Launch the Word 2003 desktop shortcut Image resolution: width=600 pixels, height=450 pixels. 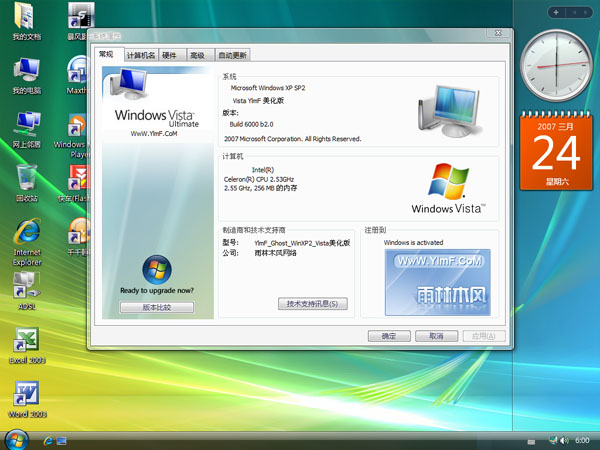[x=27, y=399]
